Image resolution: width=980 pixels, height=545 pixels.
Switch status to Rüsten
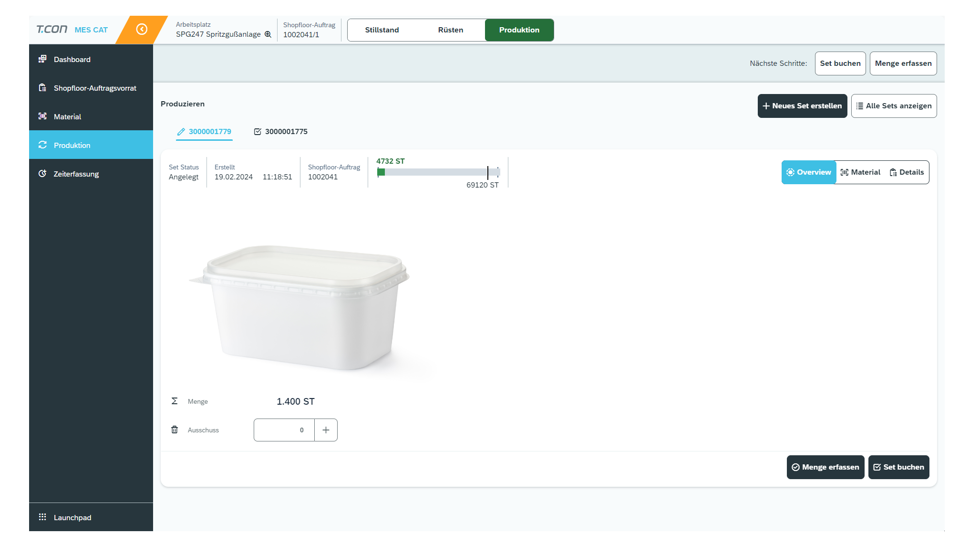(x=451, y=30)
